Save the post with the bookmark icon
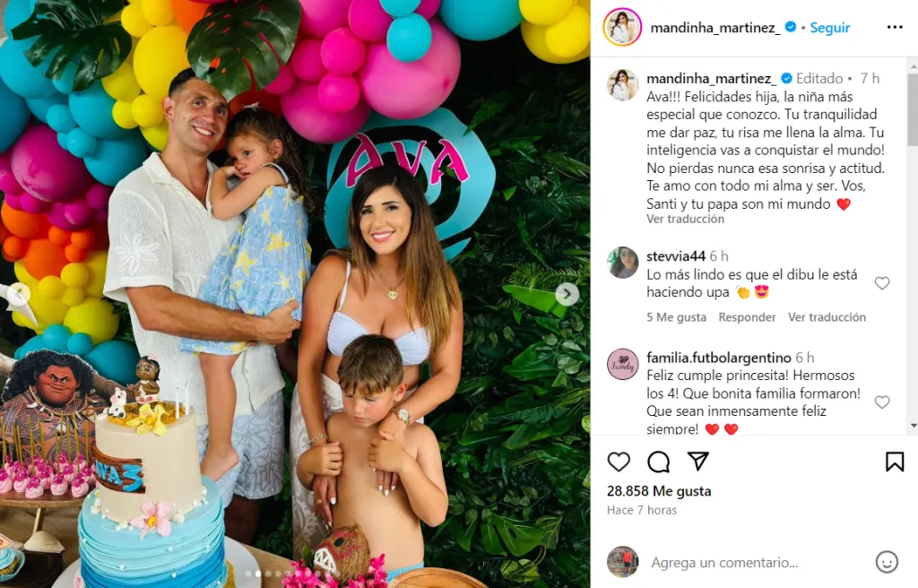This screenshot has height=588, width=918. 895,462
